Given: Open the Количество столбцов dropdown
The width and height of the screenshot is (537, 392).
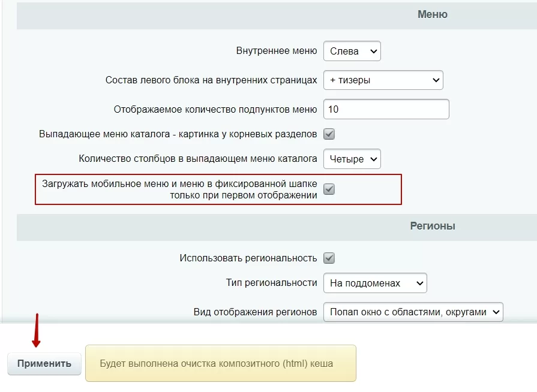Looking at the screenshot, I should point(352,159).
